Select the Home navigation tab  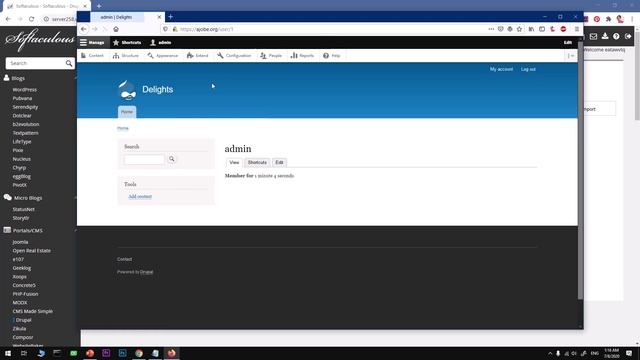[x=127, y=112]
